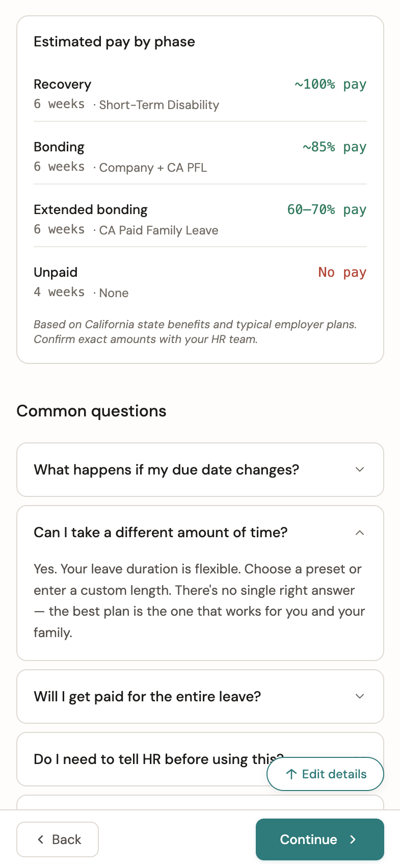
Task: Click the up chevron on the different-amount question
Action: tap(360, 533)
